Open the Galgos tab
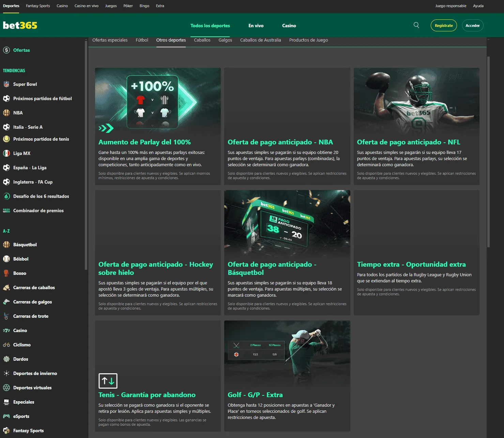The width and height of the screenshot is (504, 438). pos(225,40)
